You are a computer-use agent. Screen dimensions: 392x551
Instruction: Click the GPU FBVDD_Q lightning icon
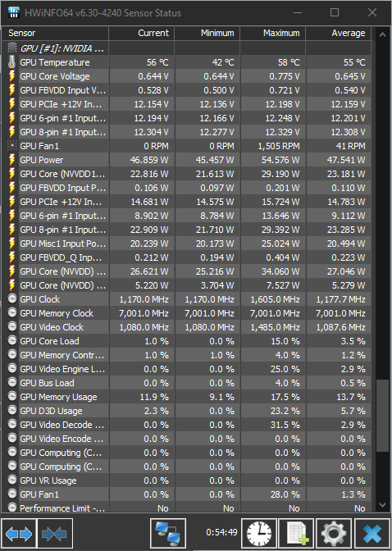pyautogui.click(x=12, y=257)
